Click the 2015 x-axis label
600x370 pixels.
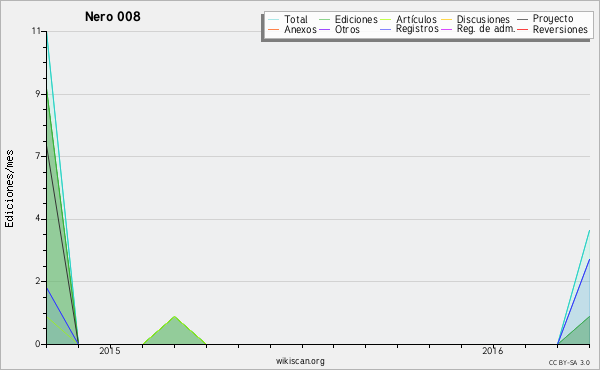(x=109, y=350)
